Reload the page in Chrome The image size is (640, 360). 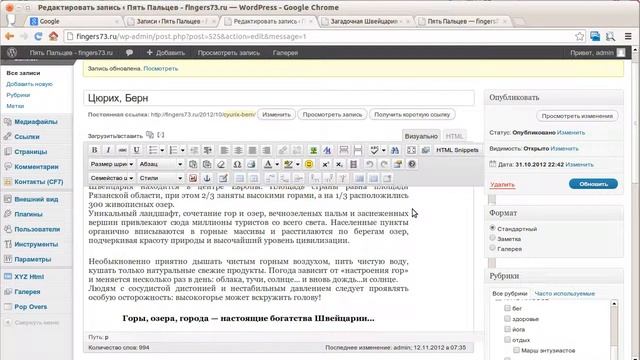pyautogui.click(x=38, y=36)
